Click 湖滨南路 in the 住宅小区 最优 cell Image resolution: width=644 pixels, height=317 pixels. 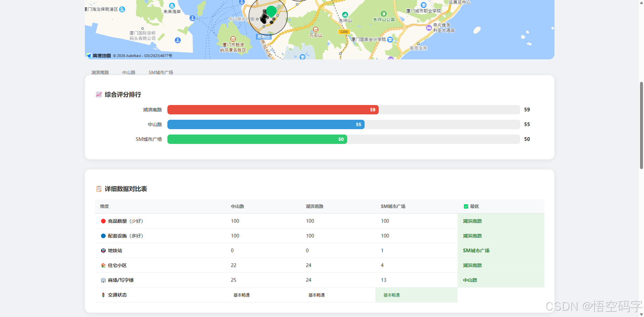(472, 265)
